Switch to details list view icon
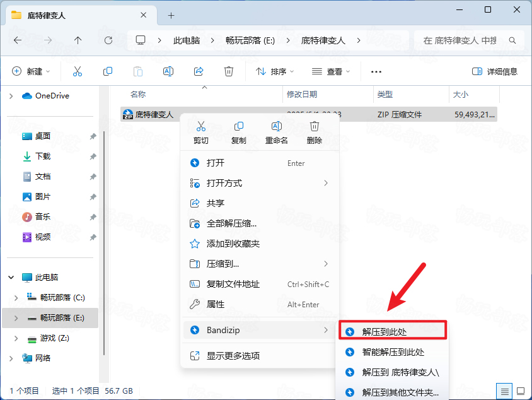The width and height of the screenshot is (532, 400). tap(504, 391)
